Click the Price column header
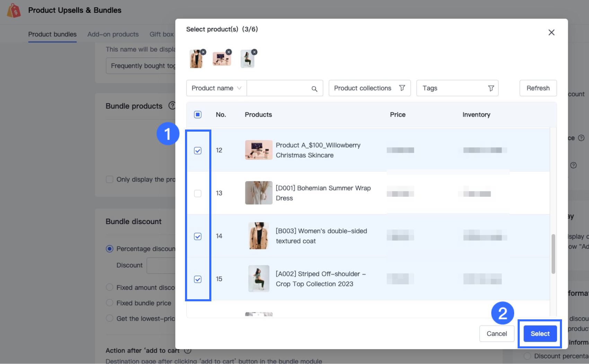The width and height of the screenshot is (589, 364). [x=398, y=115]
